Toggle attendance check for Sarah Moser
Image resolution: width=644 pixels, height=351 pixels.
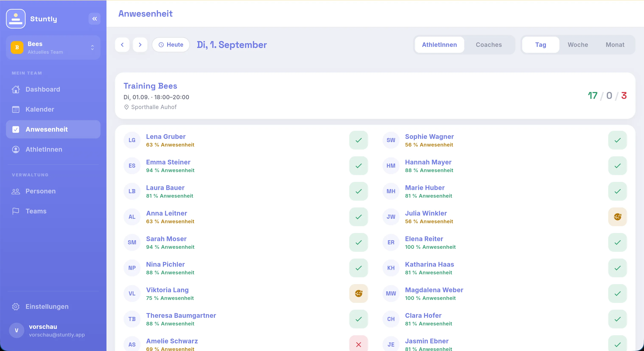(x=358, y=243)
